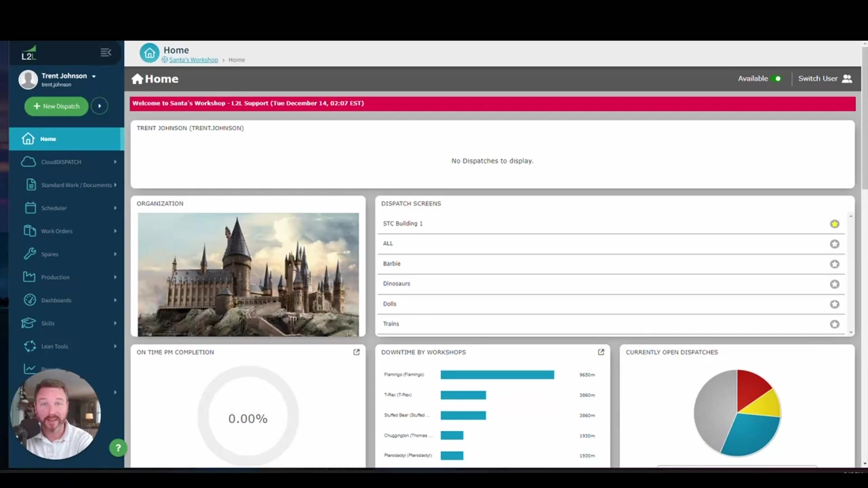Click the house icon beside Home title
Screen dimensions: 868x488
(x=138, y=79)
